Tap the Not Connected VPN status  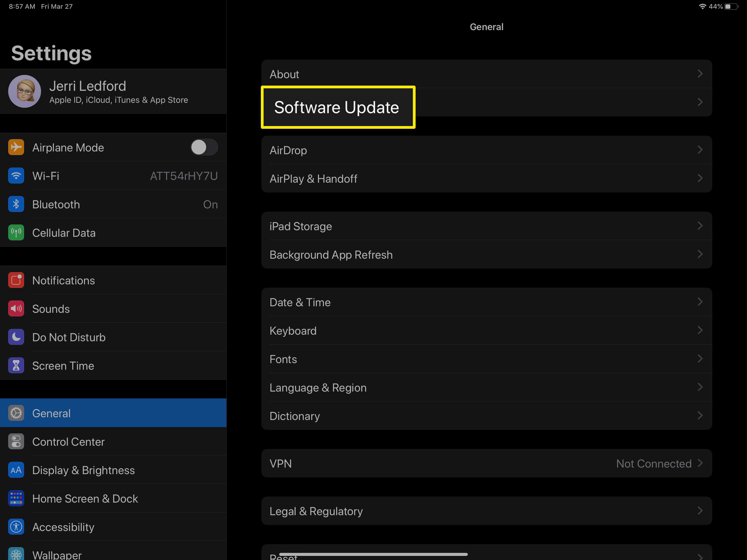(x=654, y=463)
